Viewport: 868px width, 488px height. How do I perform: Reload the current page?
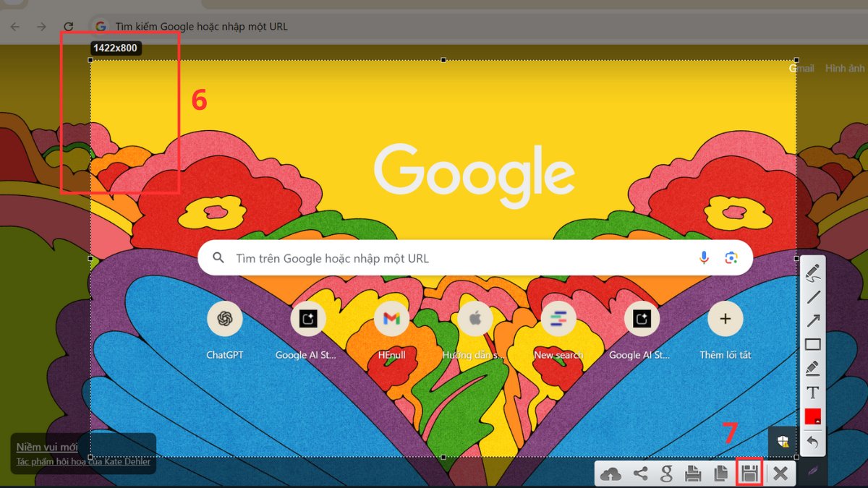click(69, 27)
